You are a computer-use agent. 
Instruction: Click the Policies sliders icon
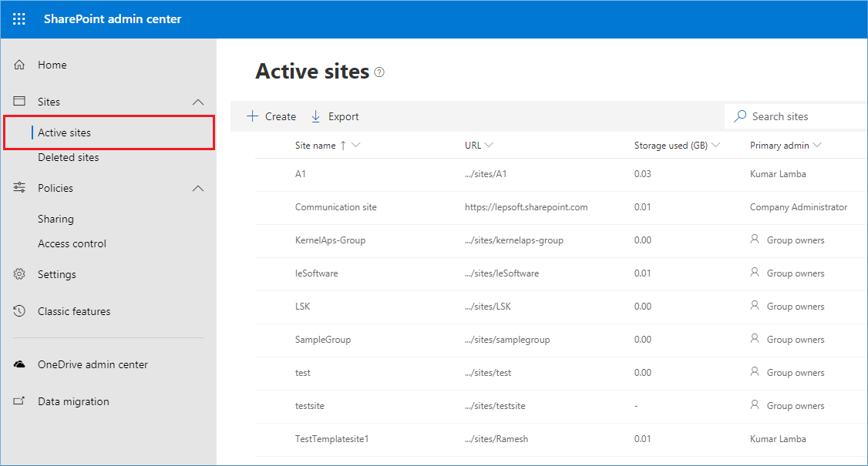click(19, 188)
